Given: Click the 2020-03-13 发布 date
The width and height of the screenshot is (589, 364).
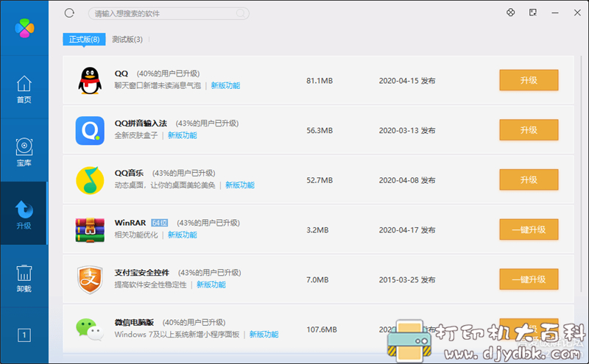Looking at the screenshot, I should click(x=407, y=131).
